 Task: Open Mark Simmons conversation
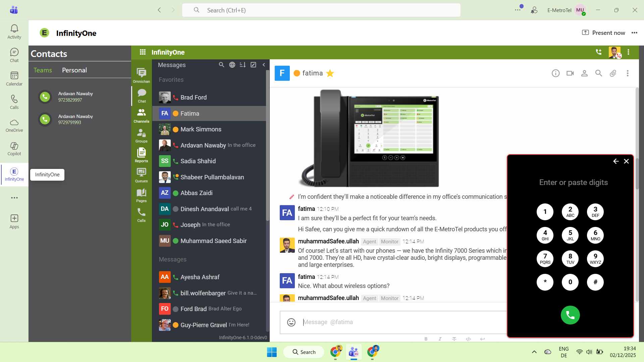tap(209, 129)
